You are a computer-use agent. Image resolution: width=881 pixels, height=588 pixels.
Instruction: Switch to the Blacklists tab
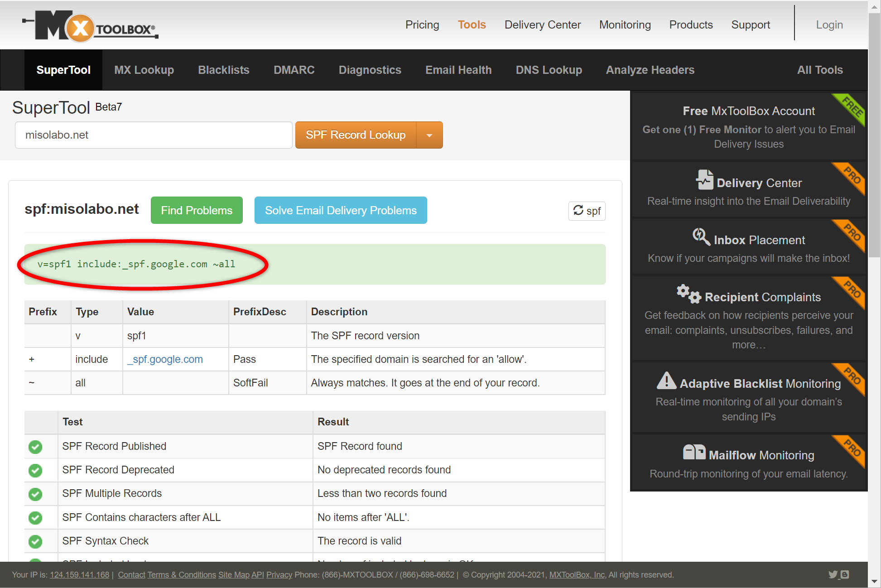(223, 70)
